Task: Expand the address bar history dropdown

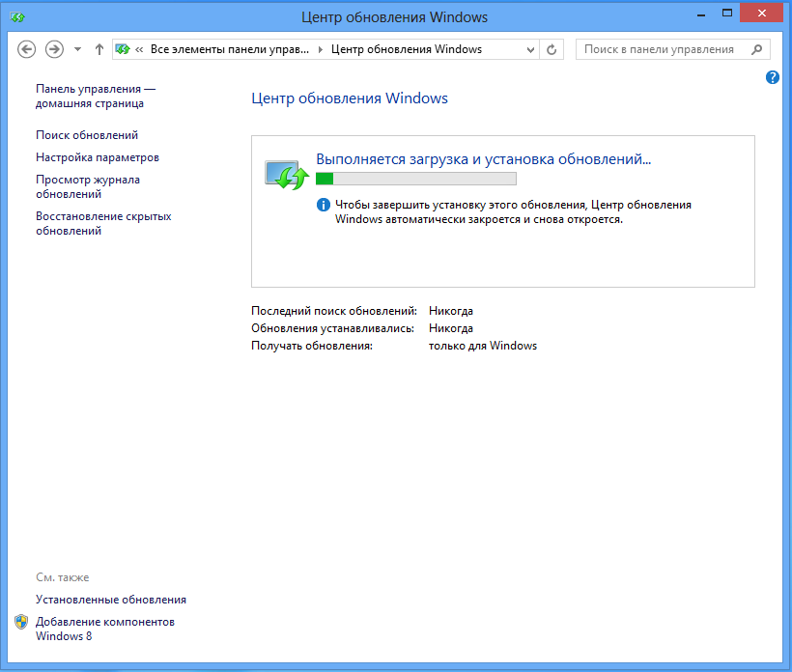Action: tap(530, 49)
